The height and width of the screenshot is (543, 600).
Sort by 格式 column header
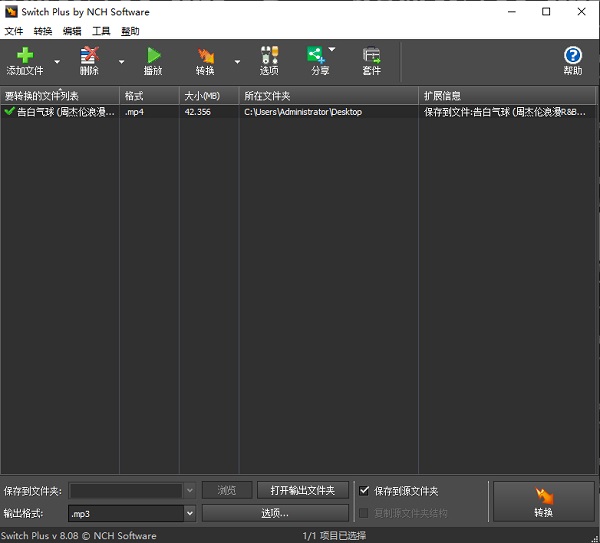149,96
